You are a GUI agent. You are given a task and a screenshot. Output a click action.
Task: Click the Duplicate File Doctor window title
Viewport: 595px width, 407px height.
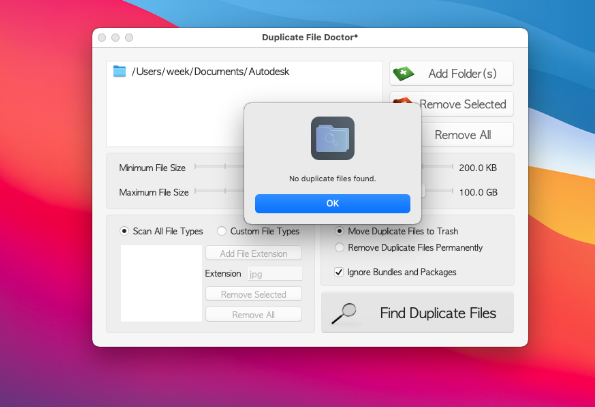click(310, 37)
